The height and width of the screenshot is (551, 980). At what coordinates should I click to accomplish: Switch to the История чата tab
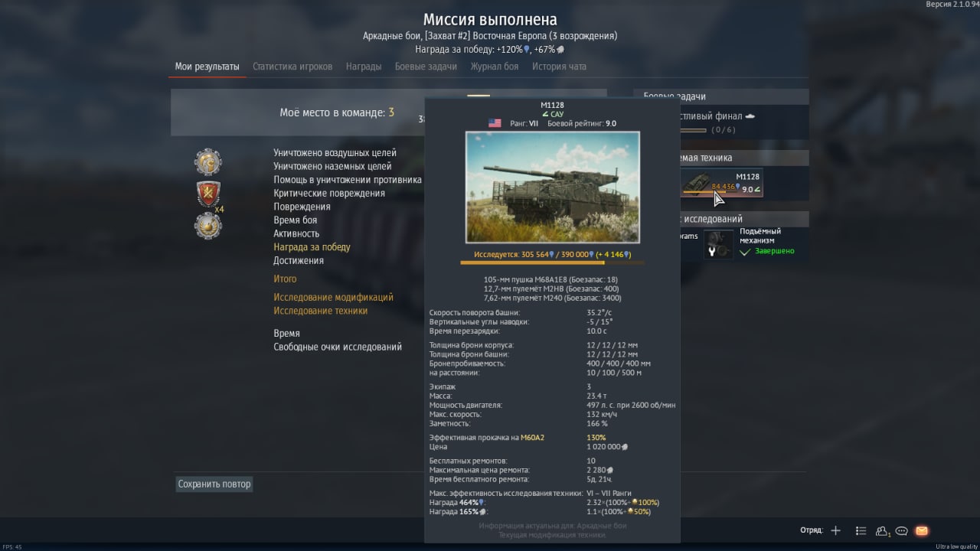[x=559, y=67]
